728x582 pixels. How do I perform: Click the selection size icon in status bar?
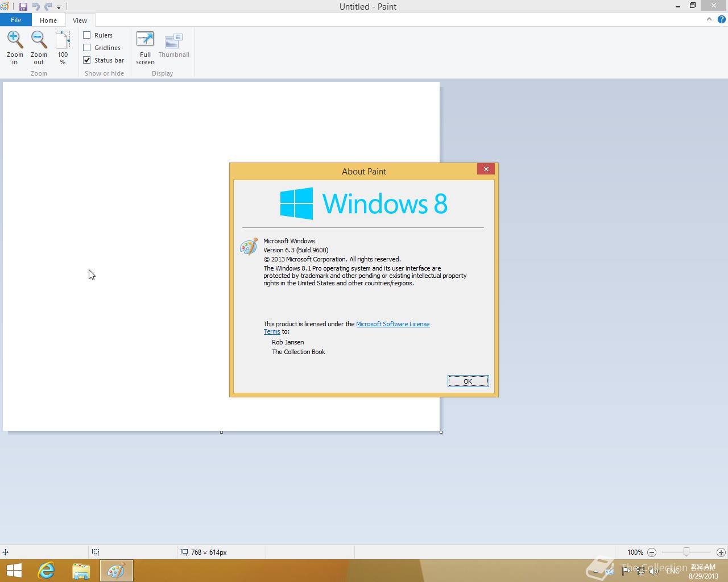point(96,552)
